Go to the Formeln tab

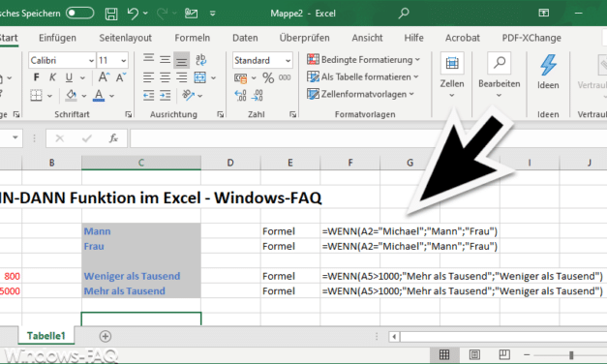192,38
